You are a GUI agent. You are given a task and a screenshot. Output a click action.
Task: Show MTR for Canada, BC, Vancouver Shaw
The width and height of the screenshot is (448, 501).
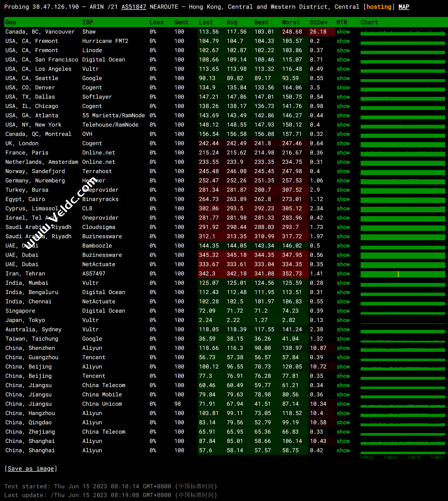coord(343,32)
